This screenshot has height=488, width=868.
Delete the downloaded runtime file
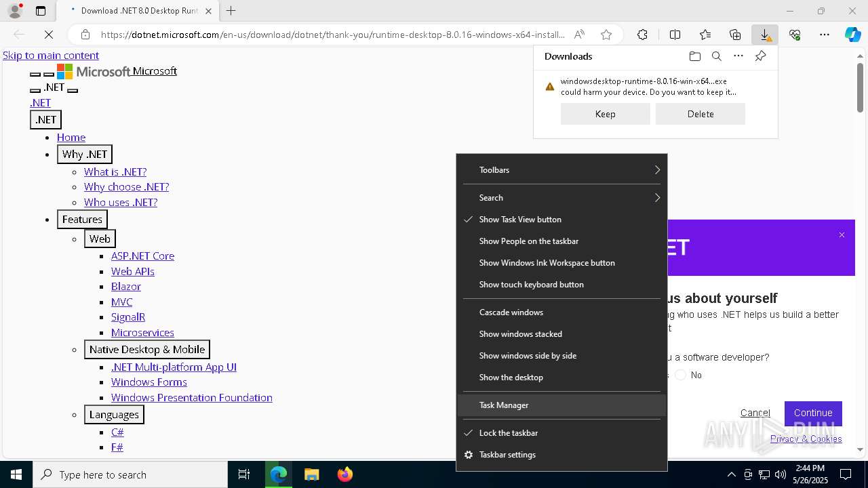701,114
